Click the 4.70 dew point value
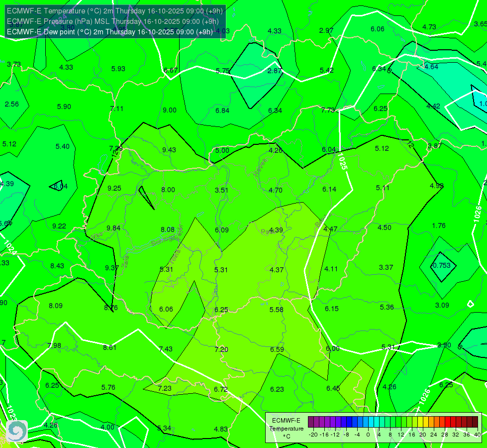Screen dimensions: 487x448 click(x=276, y=190)
